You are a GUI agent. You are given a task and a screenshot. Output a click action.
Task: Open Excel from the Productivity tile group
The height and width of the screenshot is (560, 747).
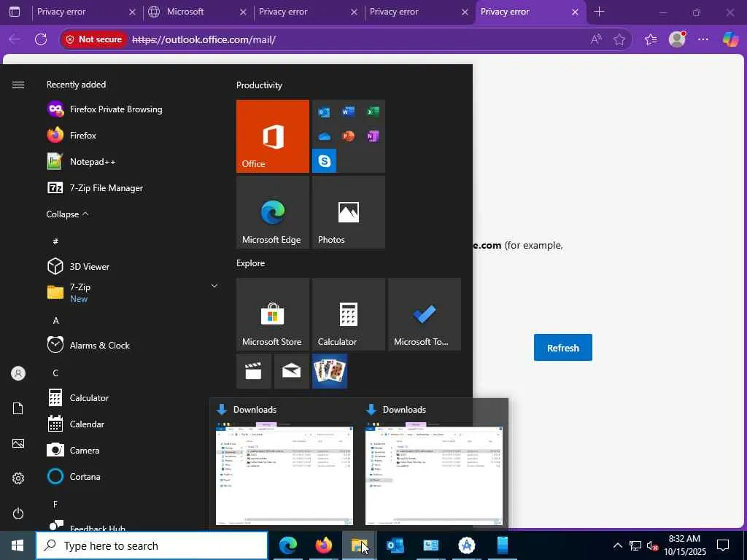pyautogui.click(x=373, y=112)
